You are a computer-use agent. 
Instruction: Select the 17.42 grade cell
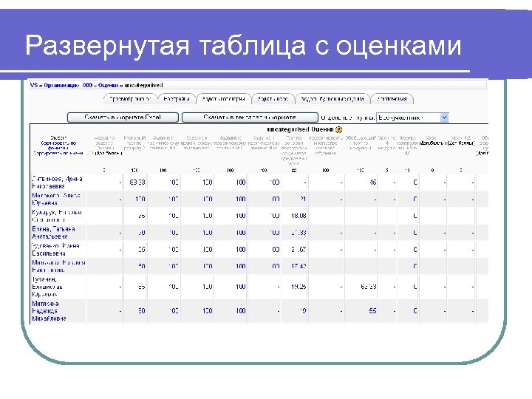pyautogui.click(x=299, y=266)
